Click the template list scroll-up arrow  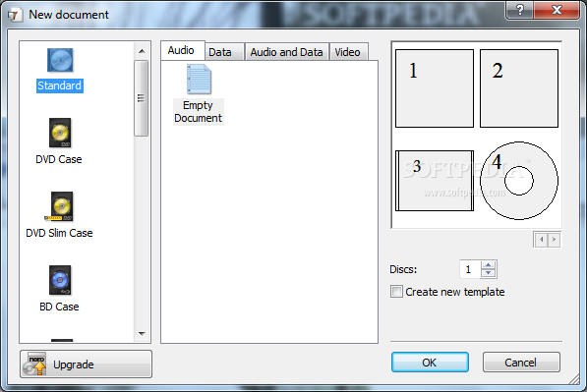click(142, 51)
